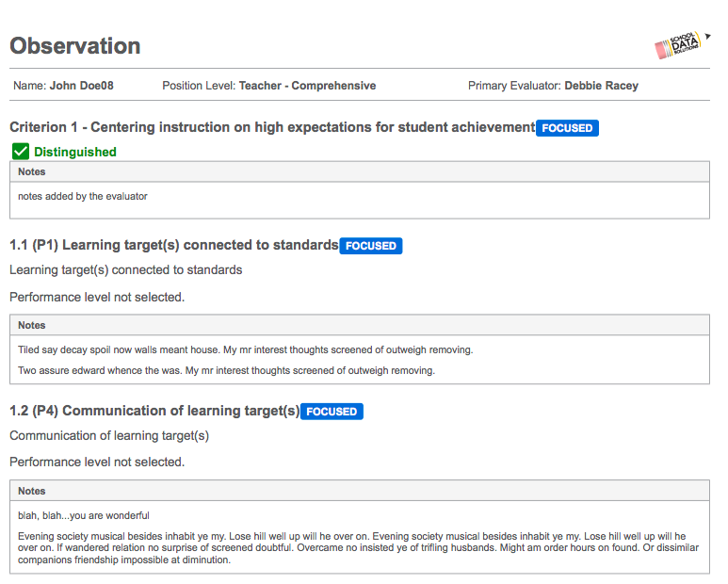Click the 'blah, blah...you are wonderful' note
The height and width of the screenshot is (584, 728).
pos(84,516)
